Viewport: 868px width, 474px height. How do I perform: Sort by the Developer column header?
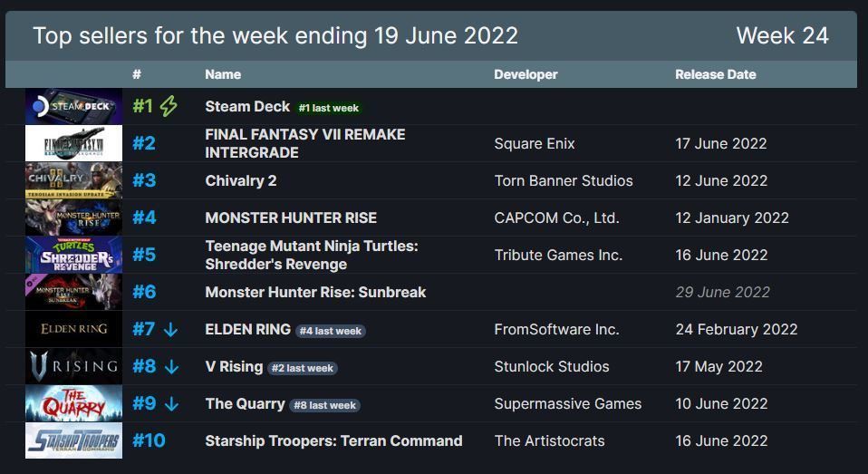click(526, 74)
